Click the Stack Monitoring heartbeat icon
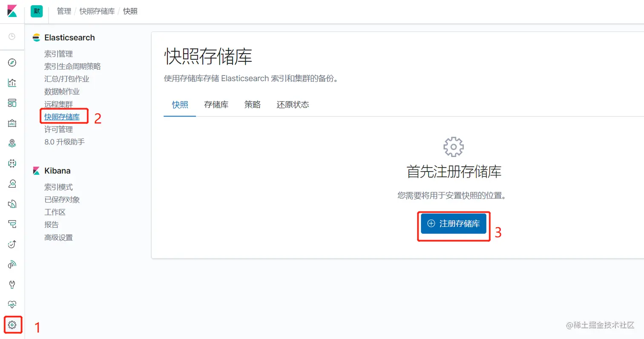The height and width of the screenshot is (339, 644). [12, 304]
